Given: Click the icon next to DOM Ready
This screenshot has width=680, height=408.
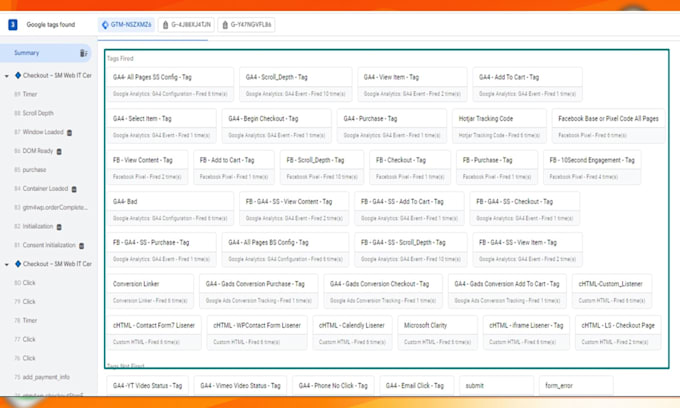Looking at the screenshot, I should 59,151.
